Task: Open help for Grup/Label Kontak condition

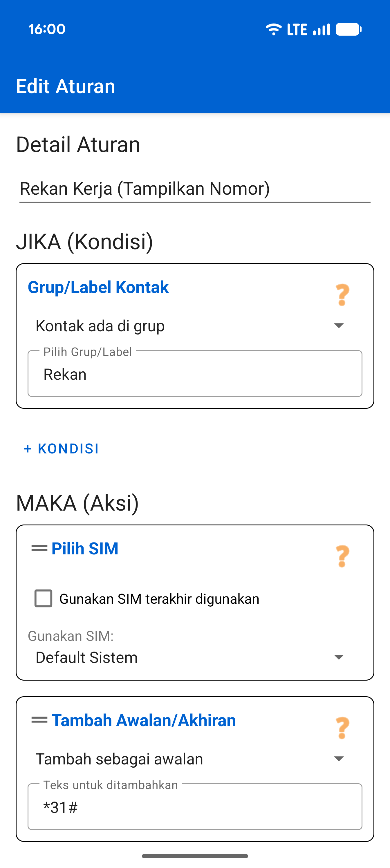Action: tap(342, 295)
